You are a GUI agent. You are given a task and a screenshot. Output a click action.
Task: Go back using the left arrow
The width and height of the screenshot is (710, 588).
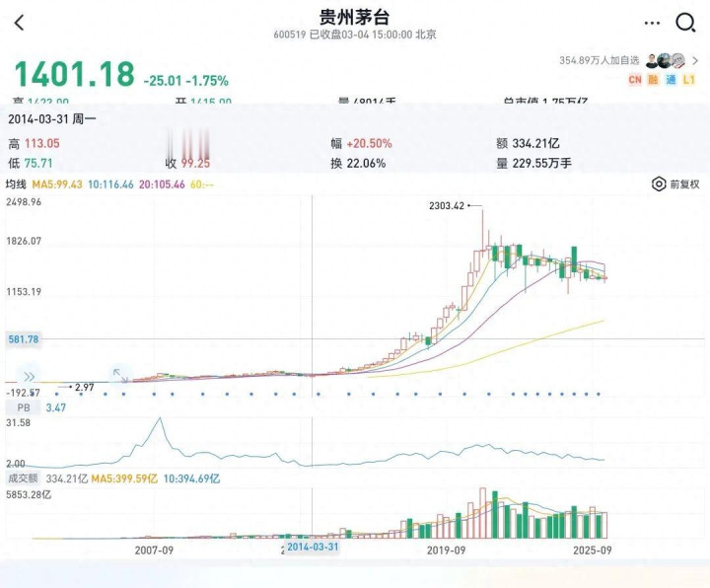click(x=19, y=22)
